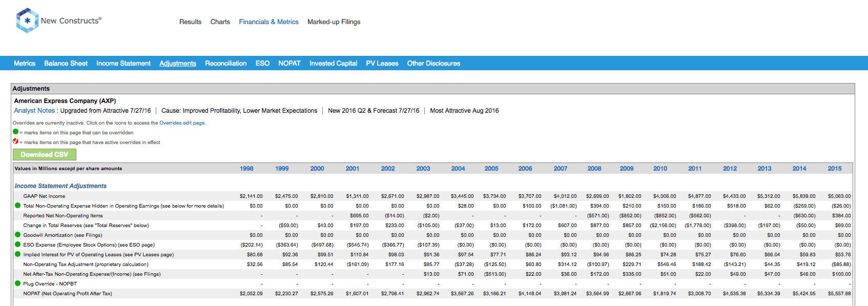Open Financials & Metrics navigation item
Image resolution: width=868 pixels, height=306 pixels.
click(268, 22)
